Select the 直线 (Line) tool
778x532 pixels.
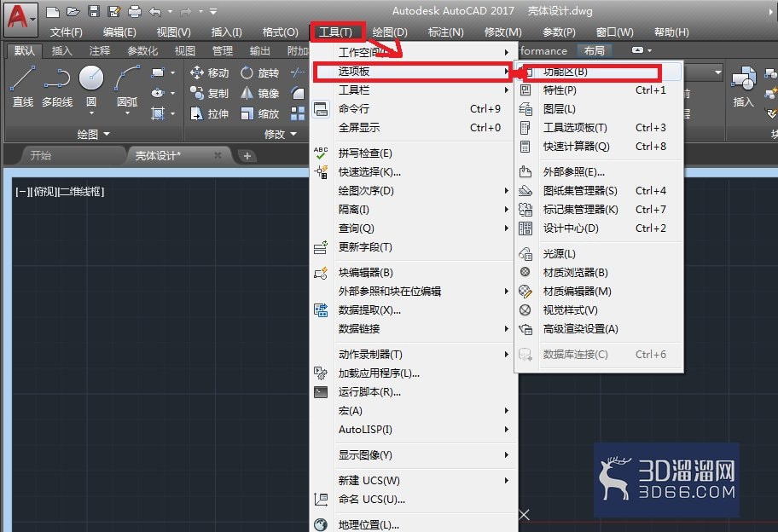click(23, 87)
